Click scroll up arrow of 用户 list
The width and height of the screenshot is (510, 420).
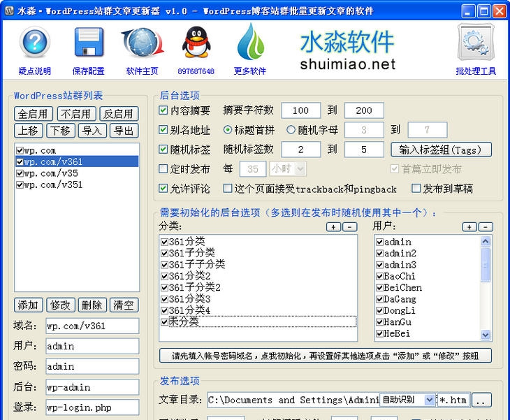[x=486, y=241]
